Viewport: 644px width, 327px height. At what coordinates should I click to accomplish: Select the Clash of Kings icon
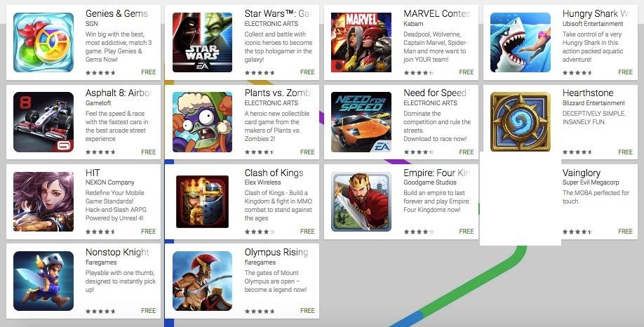pos(203,201)
